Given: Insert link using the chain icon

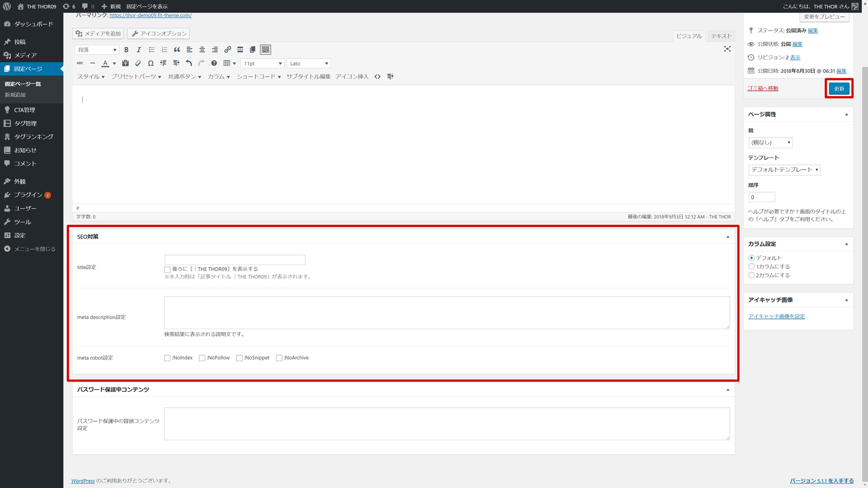Looking at the screenshot, I should [x=227, y=50].
